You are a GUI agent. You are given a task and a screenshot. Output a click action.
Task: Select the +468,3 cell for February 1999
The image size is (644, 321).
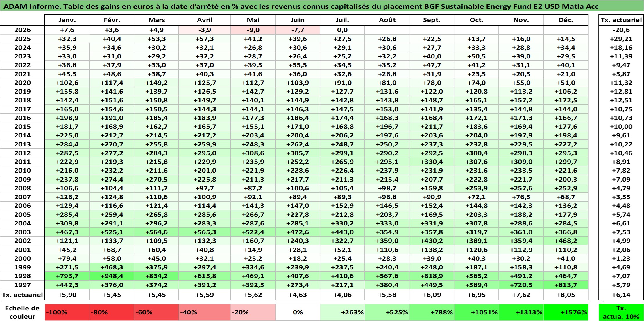112,267
